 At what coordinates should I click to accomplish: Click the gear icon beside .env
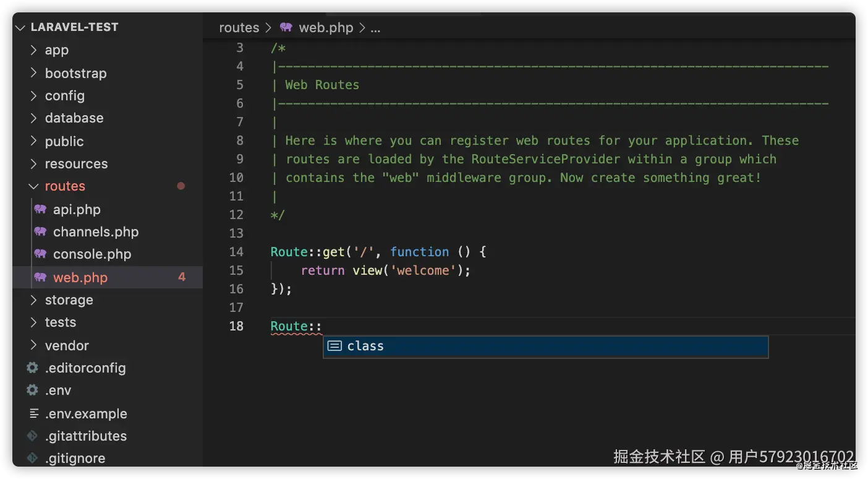[x=32, y=390]
